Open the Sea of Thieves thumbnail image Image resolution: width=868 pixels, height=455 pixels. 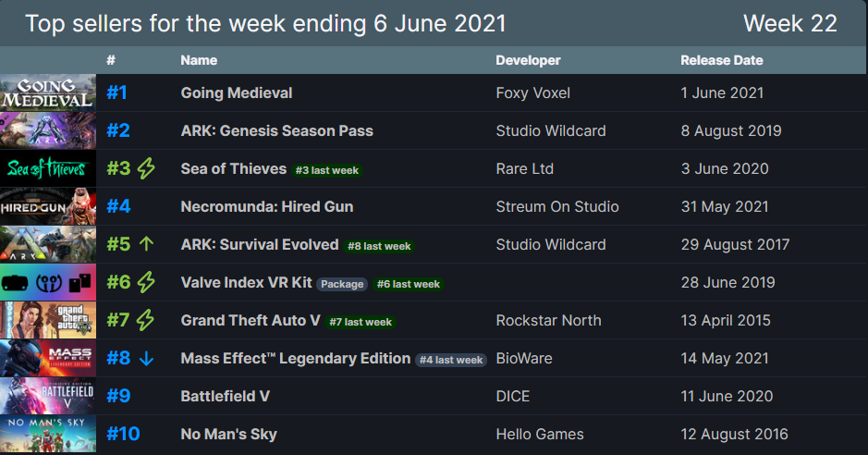pos(48,168)
